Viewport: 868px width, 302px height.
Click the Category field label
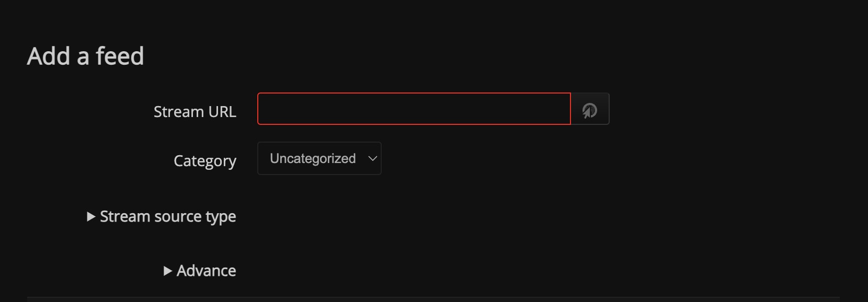pos(204,161)
